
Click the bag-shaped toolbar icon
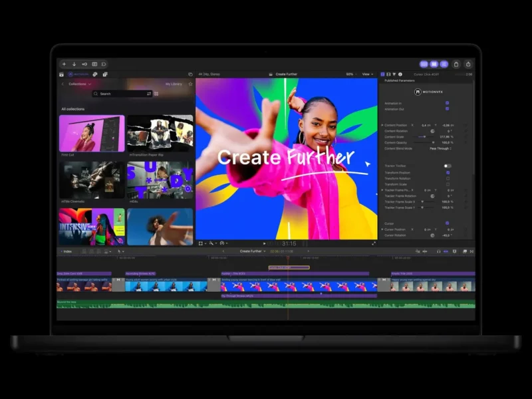(x=456, y=64)
